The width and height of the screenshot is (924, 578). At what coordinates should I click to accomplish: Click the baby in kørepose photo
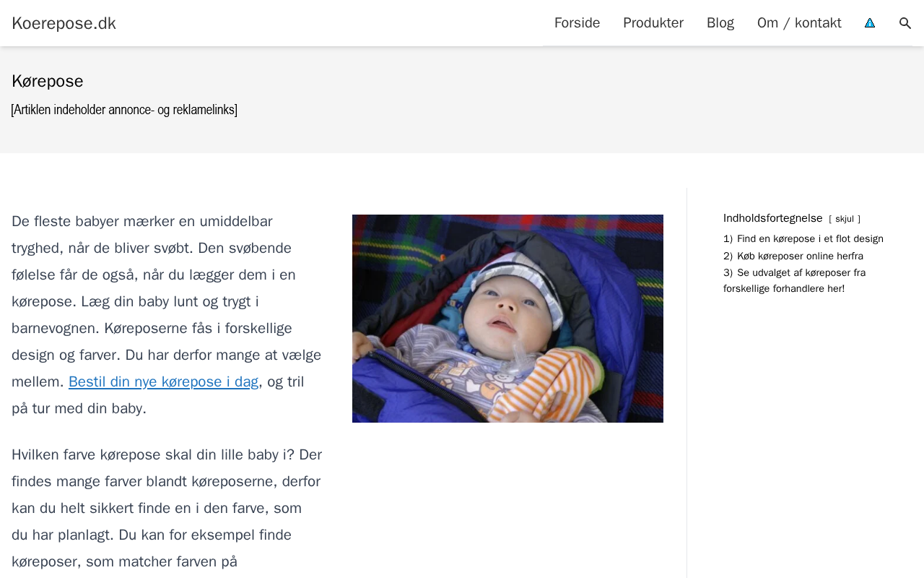(x=507, y=319)
